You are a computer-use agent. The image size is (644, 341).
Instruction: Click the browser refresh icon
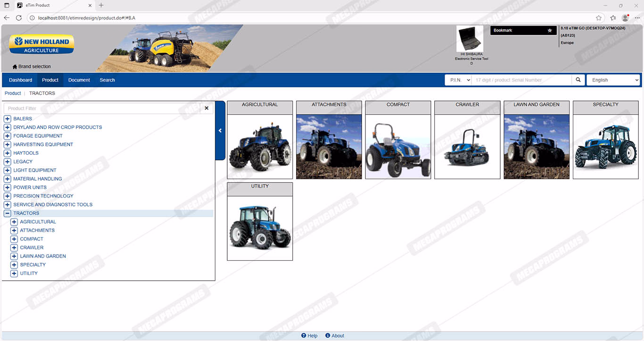19,18
